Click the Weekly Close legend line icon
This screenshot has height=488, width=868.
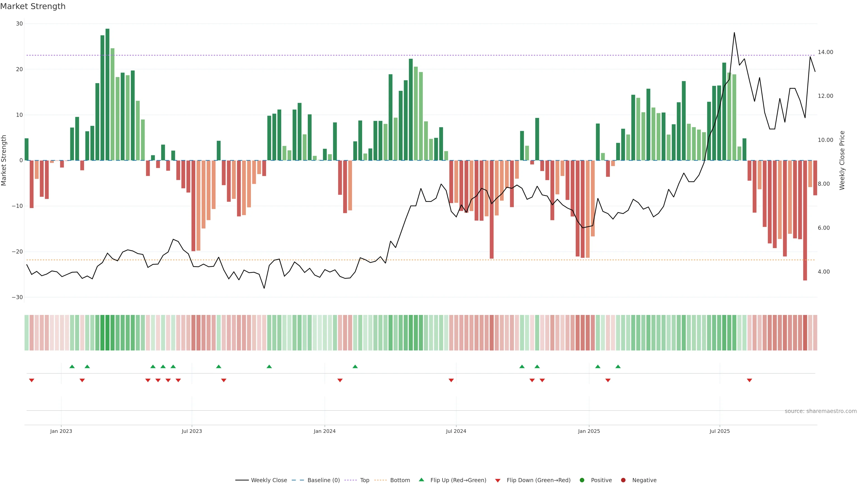click(242, 480)
